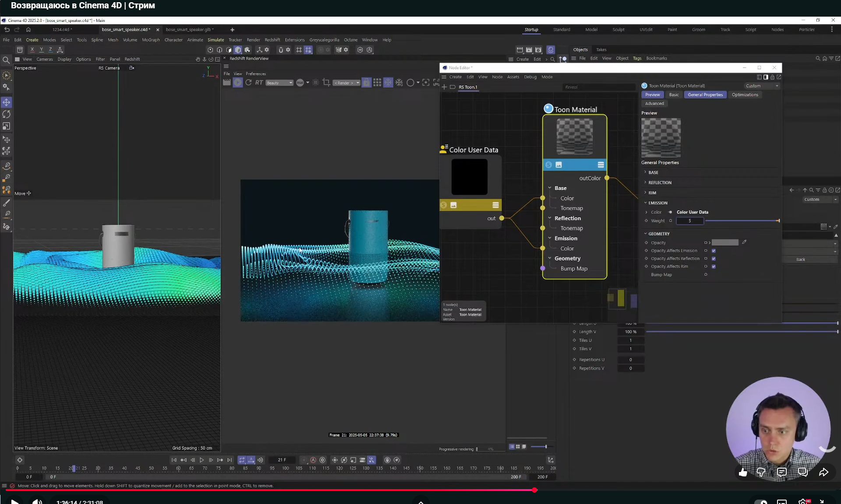841x504 pixels.
Task: Click the search icon in left toolbar
Action: (x=6, y=60)
